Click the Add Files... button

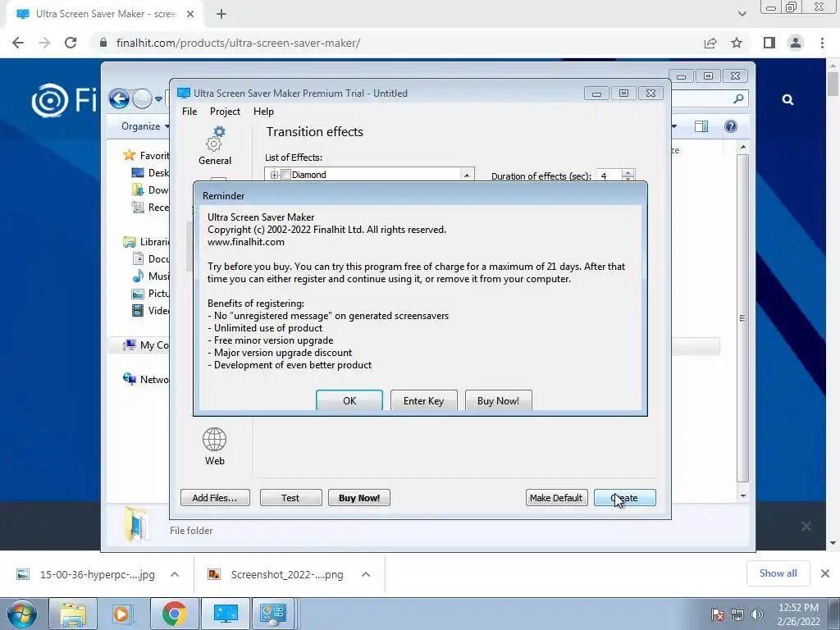[215, 498]
